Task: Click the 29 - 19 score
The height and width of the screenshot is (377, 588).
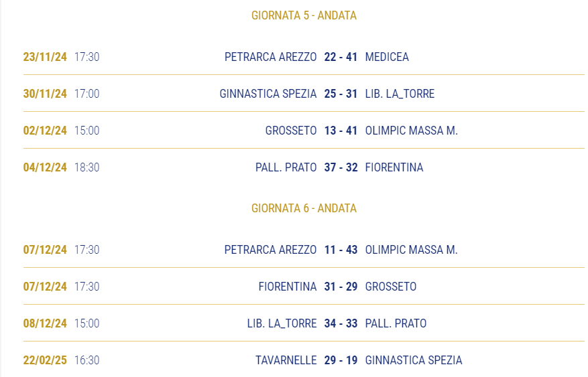Action: (x=341, y=360)
